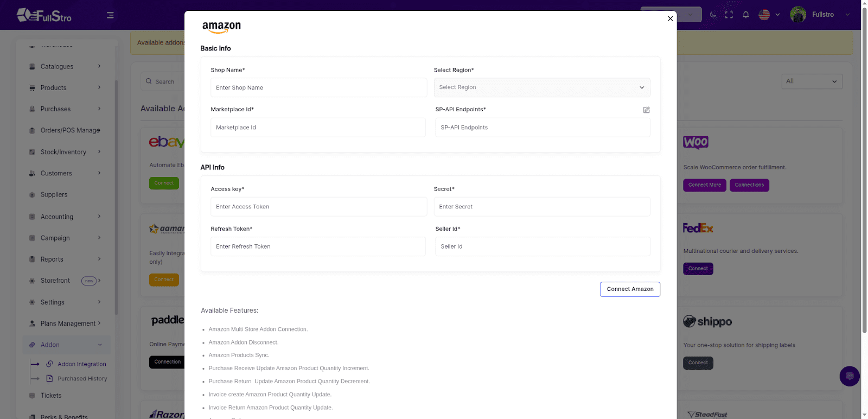The width and height of the screenshot is (868, 419).
Task: Switch to dark mode moon icon
Action: (x=713, y=15)
